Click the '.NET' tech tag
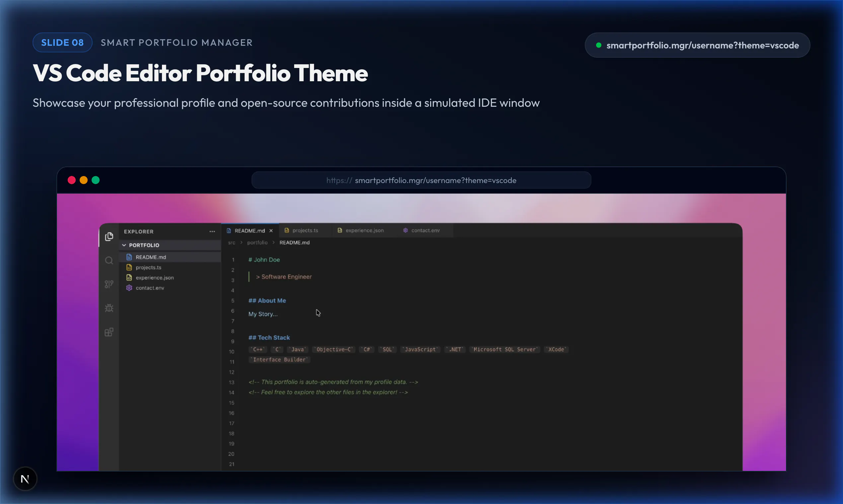 coord(455,349)
